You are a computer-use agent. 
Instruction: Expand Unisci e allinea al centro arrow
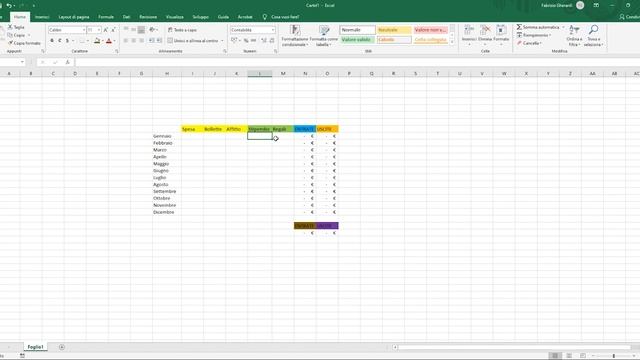[x=222, y=41]
